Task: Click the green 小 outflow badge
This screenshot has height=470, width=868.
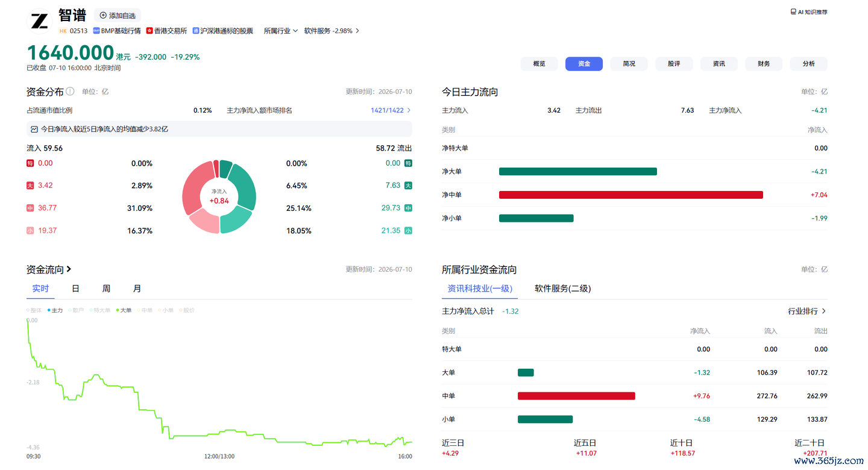Action: click(x=408, y=231)
